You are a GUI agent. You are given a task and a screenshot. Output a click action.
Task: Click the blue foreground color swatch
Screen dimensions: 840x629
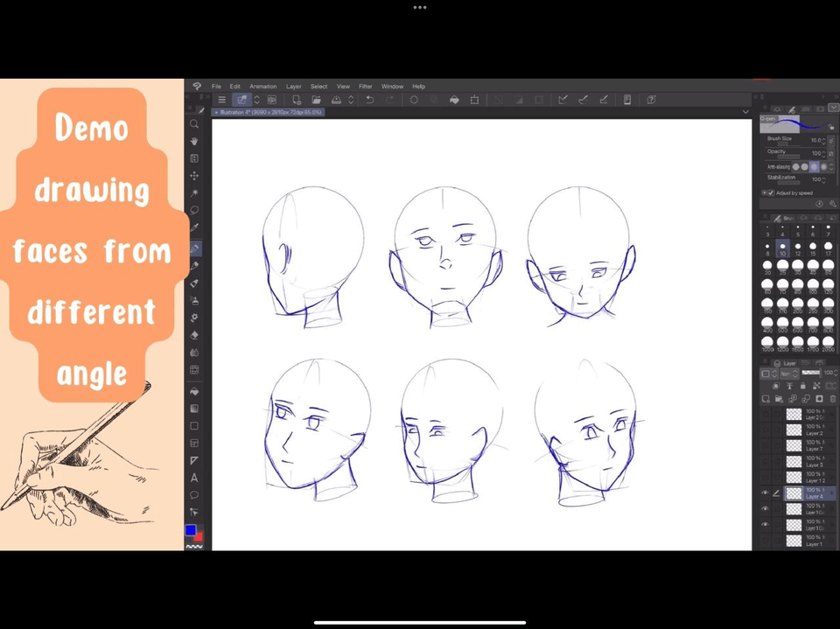click(191, 529)
